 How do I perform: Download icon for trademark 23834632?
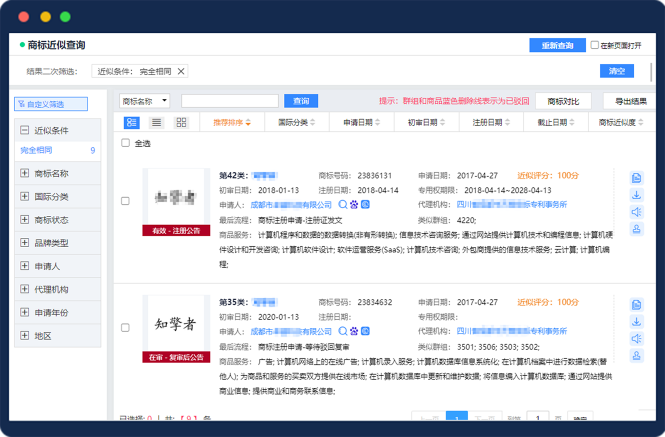(637, 322)
